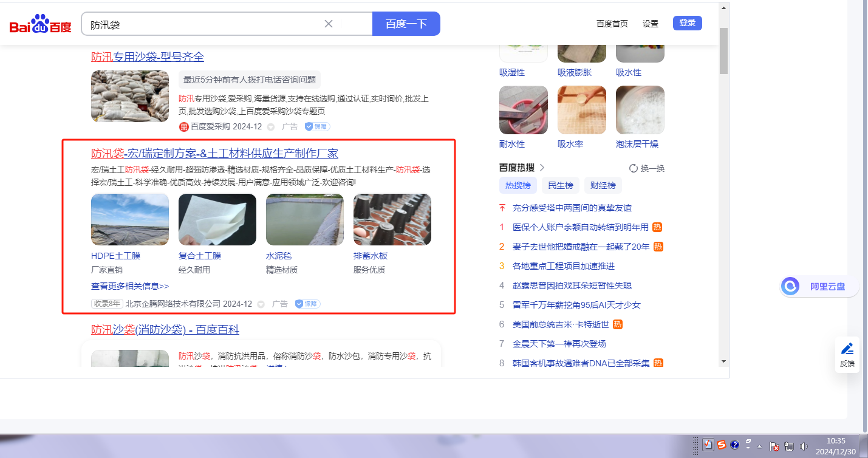
Task: Open the 吸水率 related image
Action: (x=582, y=110)
